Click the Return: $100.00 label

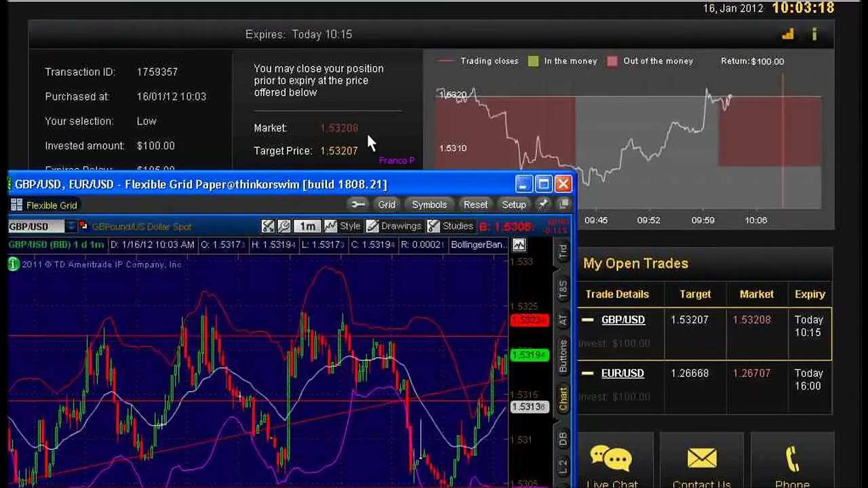[x=752, y=61]
